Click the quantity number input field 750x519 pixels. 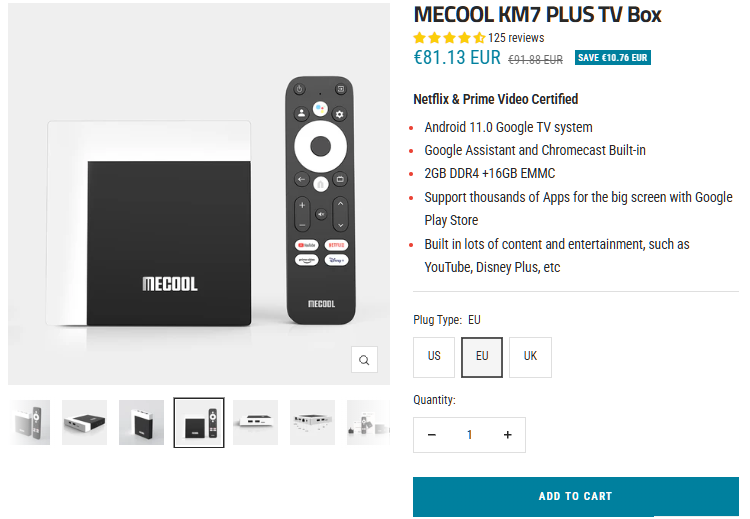469,435
